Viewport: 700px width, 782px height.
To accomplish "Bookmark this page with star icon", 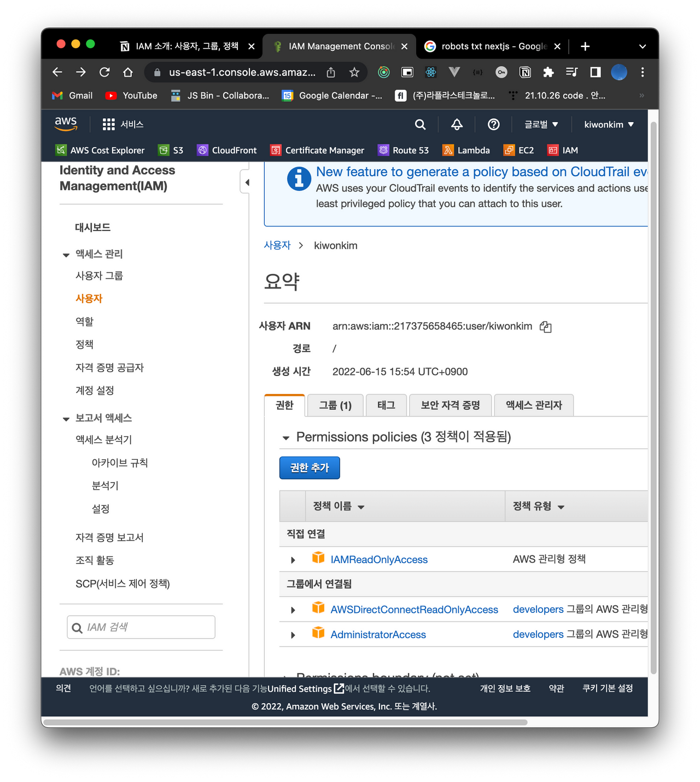I will (354, 72).
